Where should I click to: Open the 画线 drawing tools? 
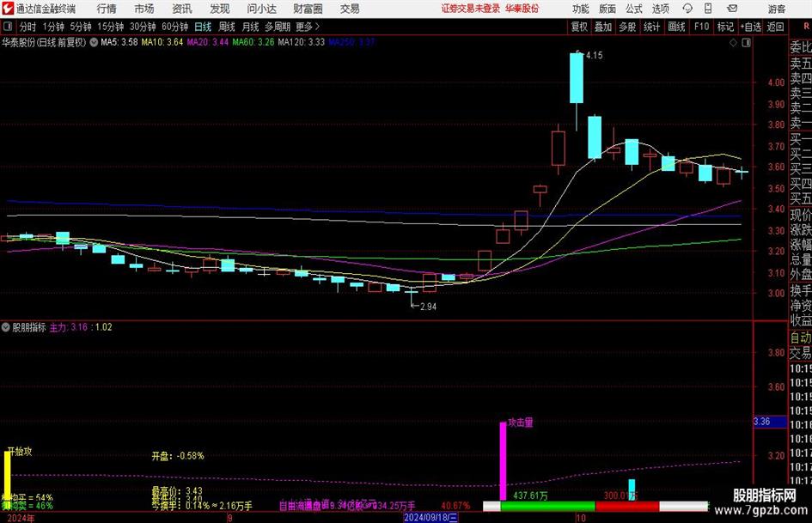[x=676, y=27]
